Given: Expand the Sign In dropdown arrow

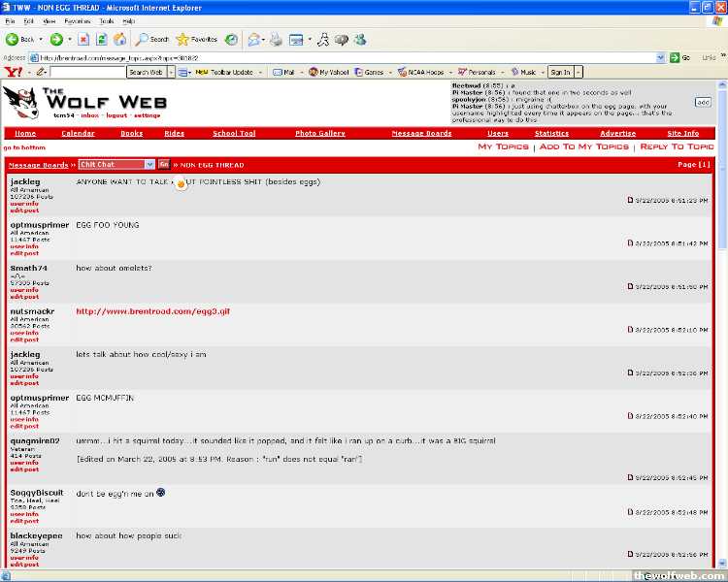Looking at the screenshot, I should point(579,72).
